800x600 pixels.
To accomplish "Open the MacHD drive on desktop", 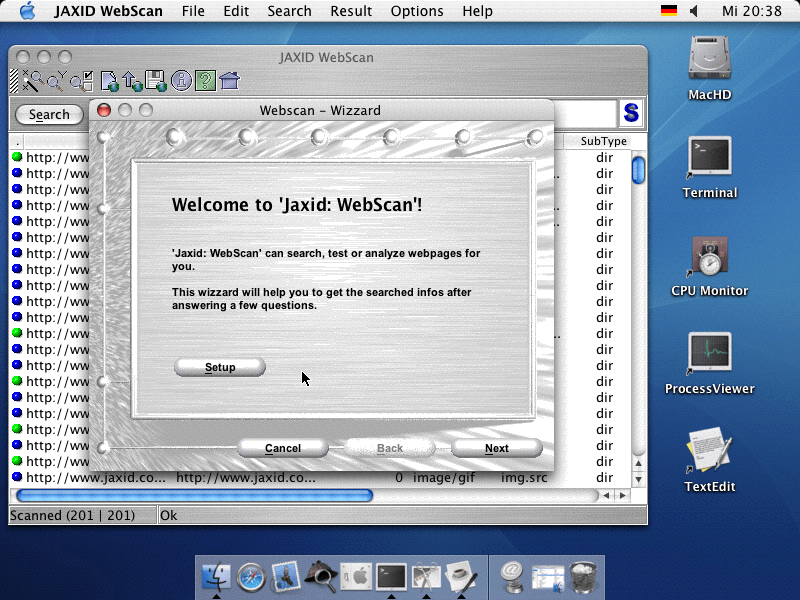I will click(709, 68).
